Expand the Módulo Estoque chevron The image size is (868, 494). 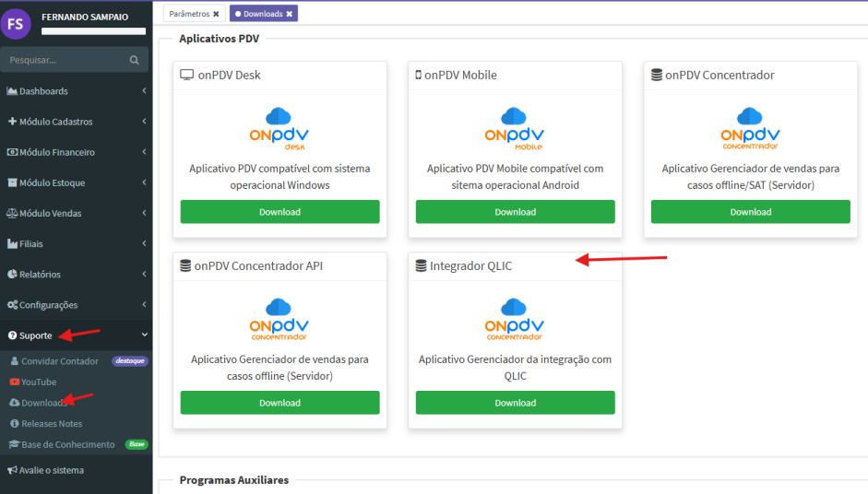pyautogui.click(x=144, y=182)
